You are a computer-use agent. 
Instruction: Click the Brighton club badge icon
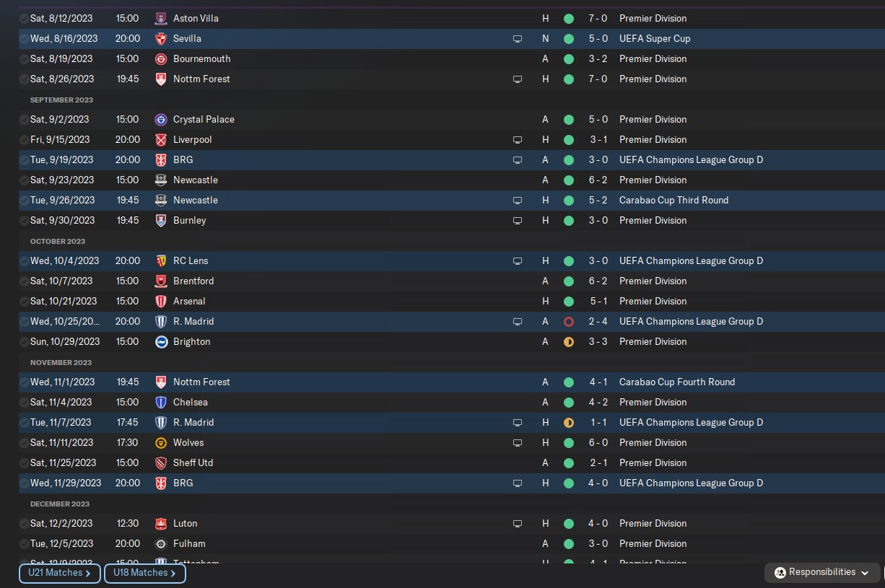click(x=161, y=341)
